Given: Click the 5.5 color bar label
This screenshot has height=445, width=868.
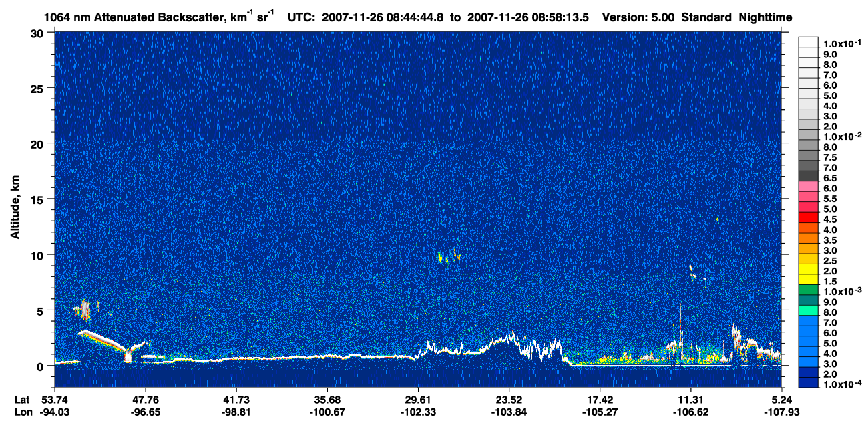Looking at the screenshot, I should click(829, 199).
